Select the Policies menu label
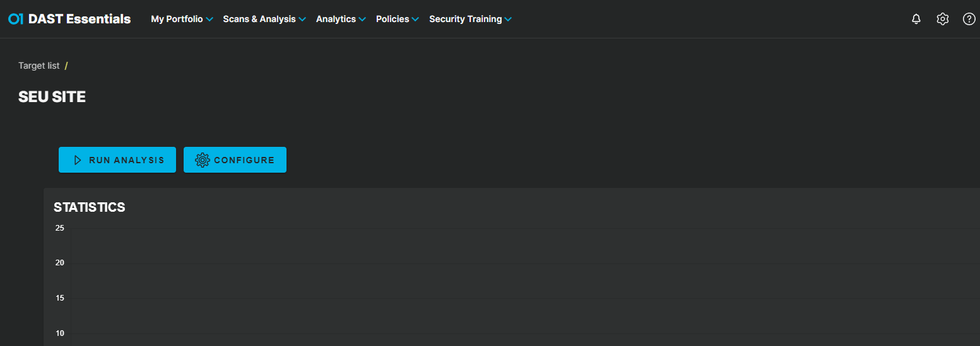Viewport: 980px width, 346px height. coord(393,19)
